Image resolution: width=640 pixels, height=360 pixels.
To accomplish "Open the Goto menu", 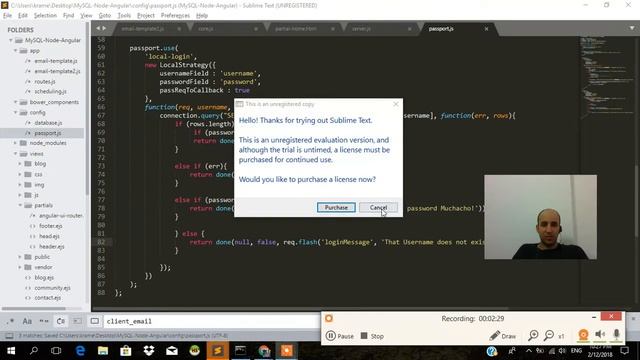I will coord(104,16).
